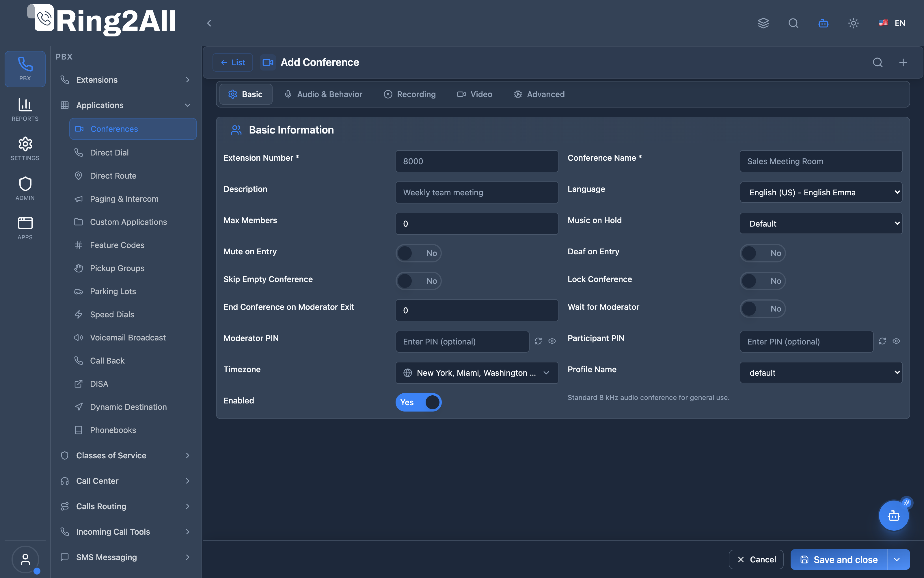This screenshot has width=924, height=578.
Task: Expand the Extensions menu group
Action: 125,80
